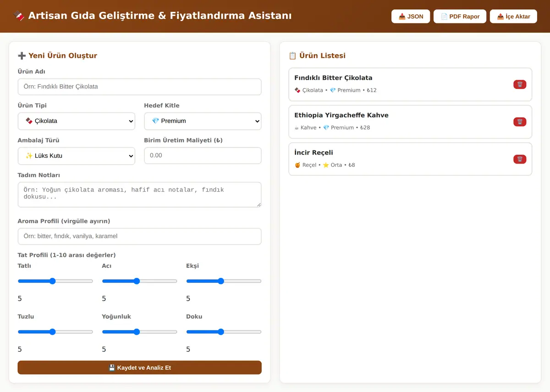The width and height of the screenshot is (550, 392).
Task: Click the clipboard icon beside Ürün Listesi
Action: [292, 55]
